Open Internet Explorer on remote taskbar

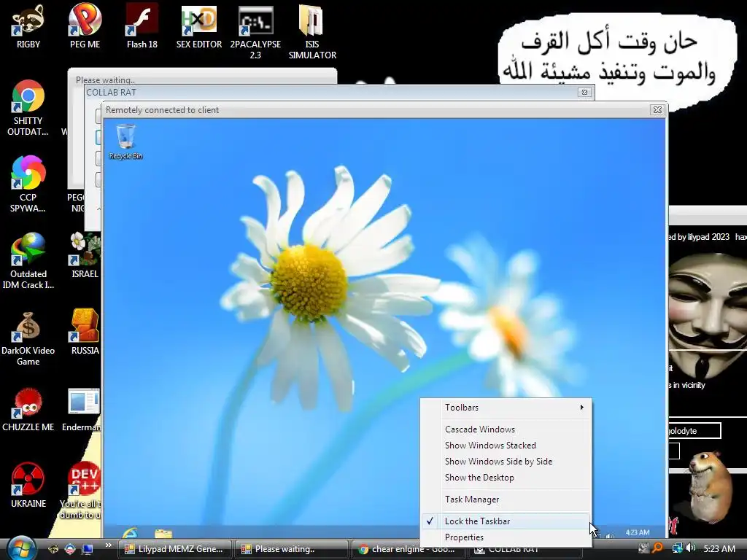coord(130,532)
